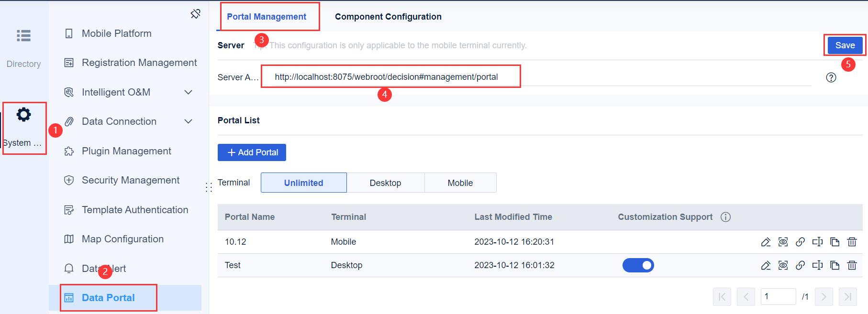Click the Map Configuration map icon
Image resolution: width=868 pixels, height=314 pixels.
69,239
